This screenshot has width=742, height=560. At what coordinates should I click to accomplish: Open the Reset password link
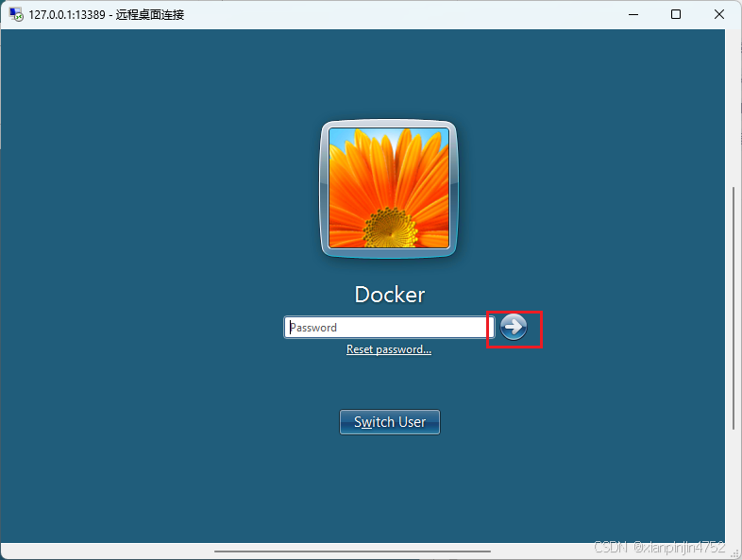click(x=389, y=349)
